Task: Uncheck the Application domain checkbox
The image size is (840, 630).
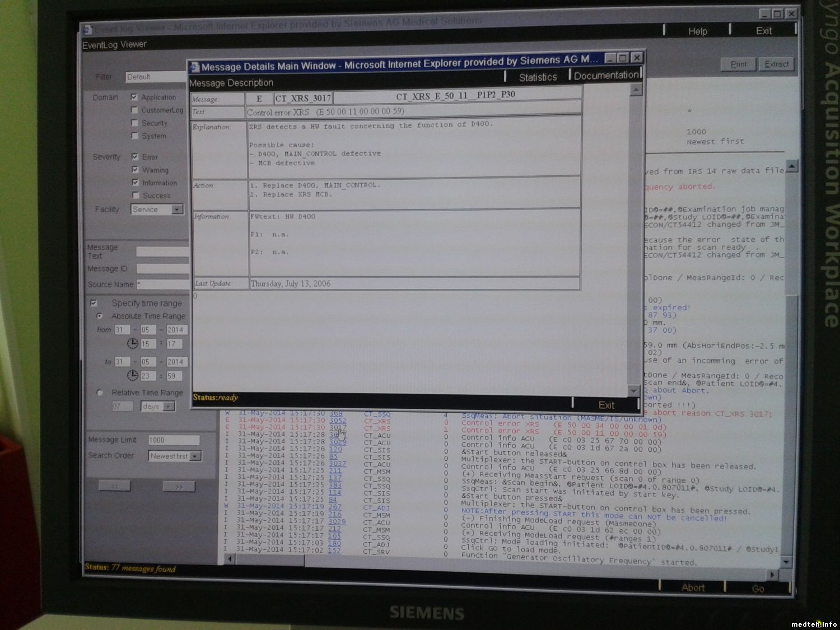Action: (x=134, y=97)
